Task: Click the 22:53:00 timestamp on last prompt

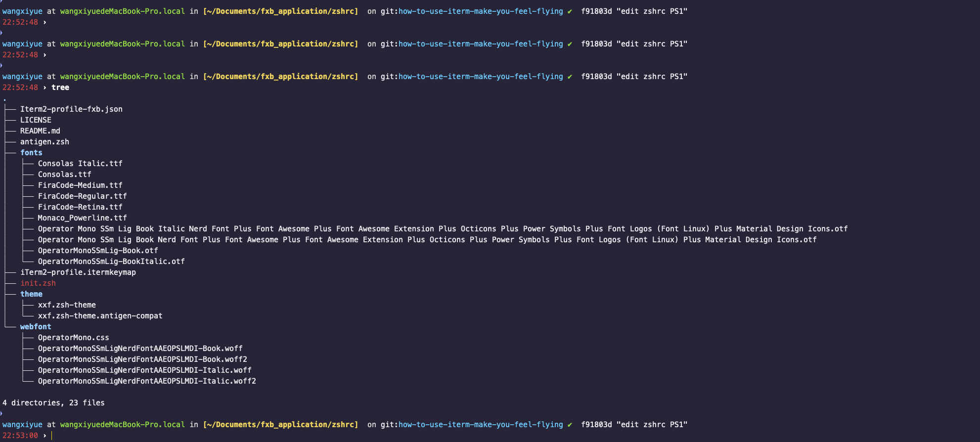Action: (20, 436)
